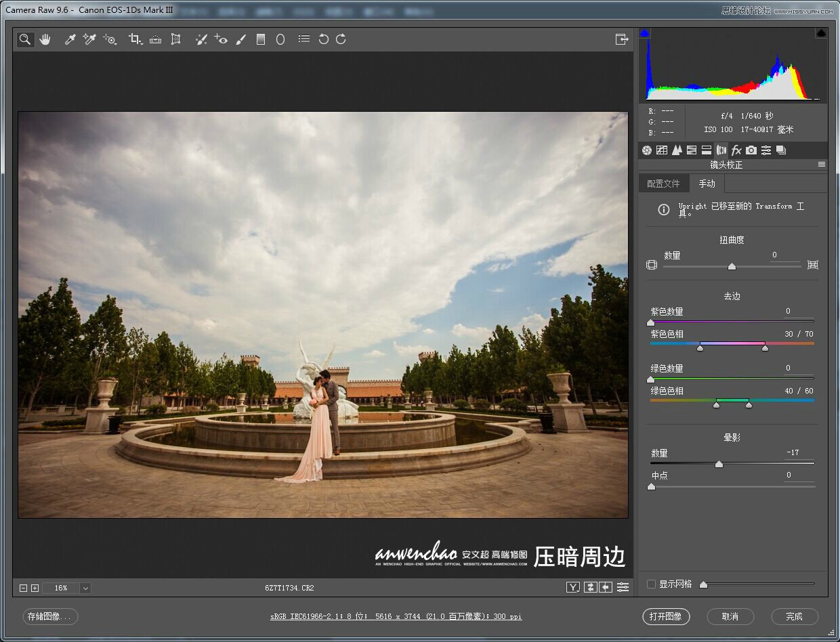Image resolution: width=840 pixels, height=642 pixels.
Task: Select the Red Eye Removal tool
Action: pos(221,39)
